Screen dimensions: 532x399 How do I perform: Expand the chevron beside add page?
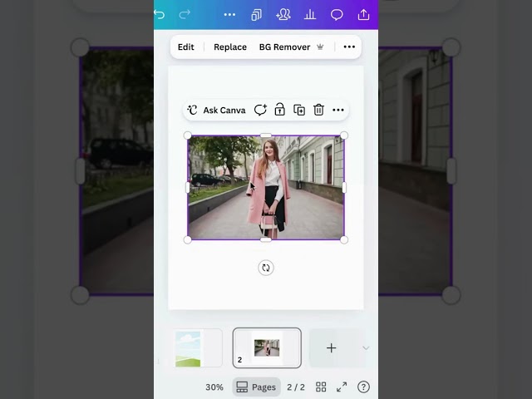[366, 347]
